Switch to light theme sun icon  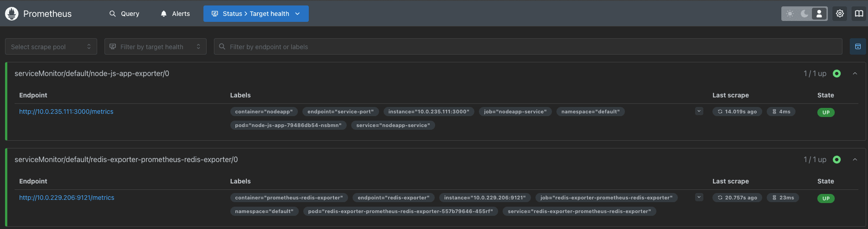point(790,14)
